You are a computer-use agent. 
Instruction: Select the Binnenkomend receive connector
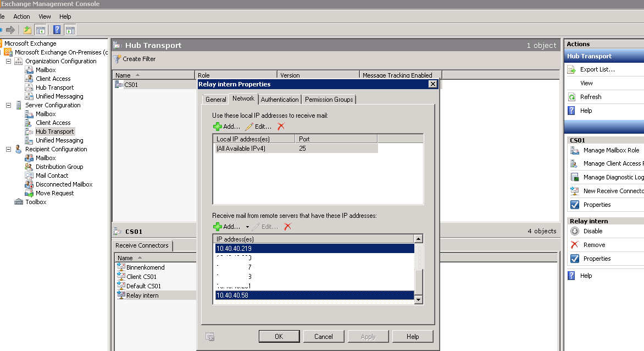146,267
